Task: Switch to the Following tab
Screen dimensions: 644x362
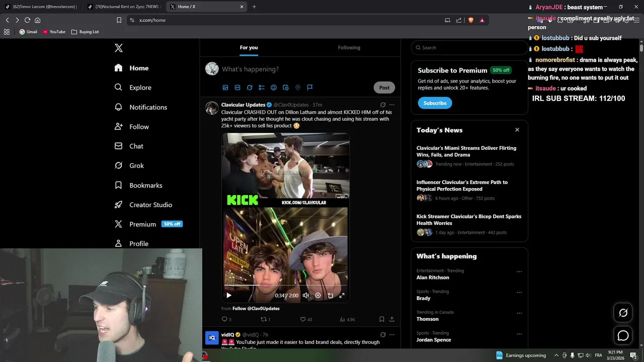Action: coord(349,47)
